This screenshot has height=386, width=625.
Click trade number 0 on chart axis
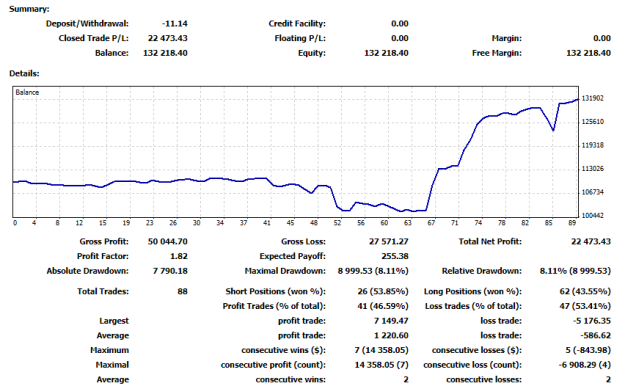(15, 223)
